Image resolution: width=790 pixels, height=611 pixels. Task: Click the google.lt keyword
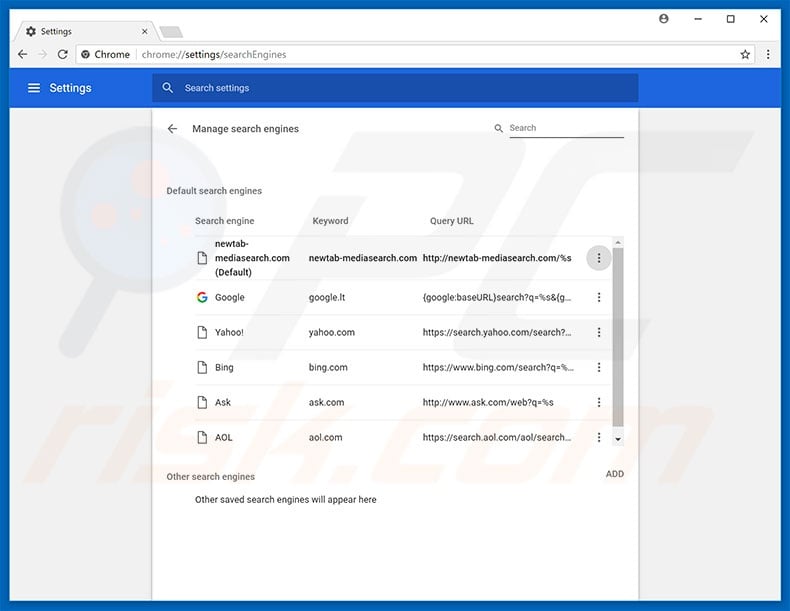(x=327, y=297)
